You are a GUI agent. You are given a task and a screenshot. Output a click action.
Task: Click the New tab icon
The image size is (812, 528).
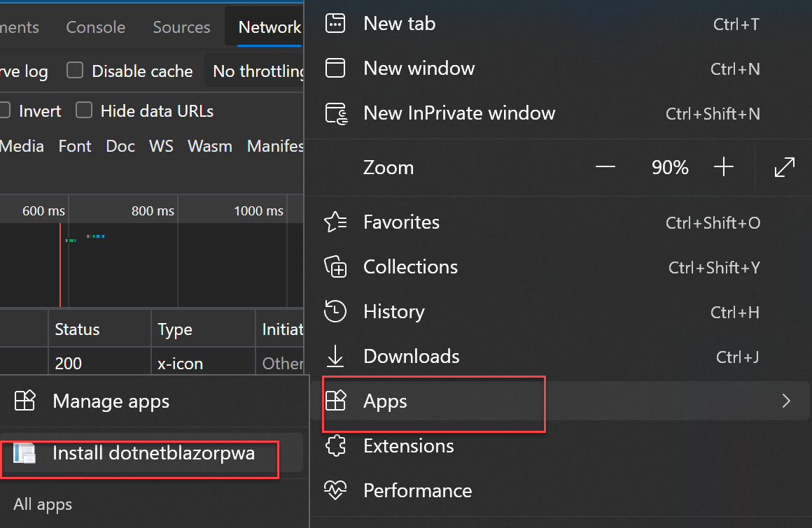pos(335,24)
